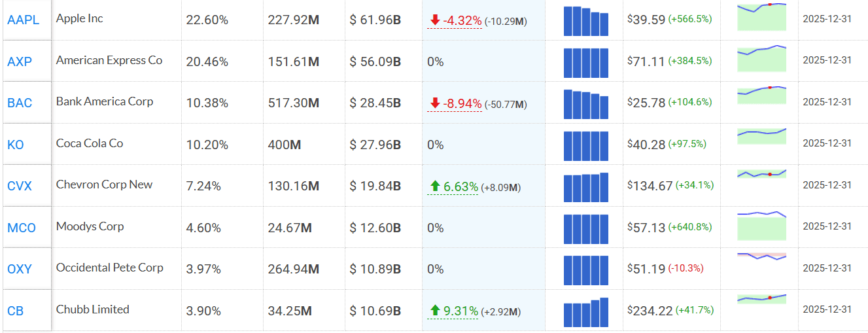Open the AAPL ticker link
This screenshot has height=333, width=868.
tap(23, 20)
